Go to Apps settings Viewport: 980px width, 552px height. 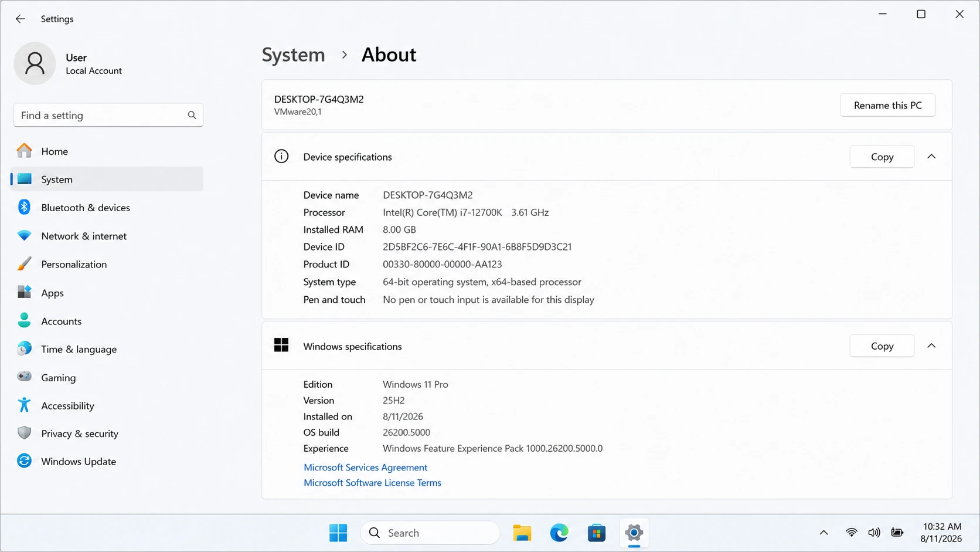[107, 293]
